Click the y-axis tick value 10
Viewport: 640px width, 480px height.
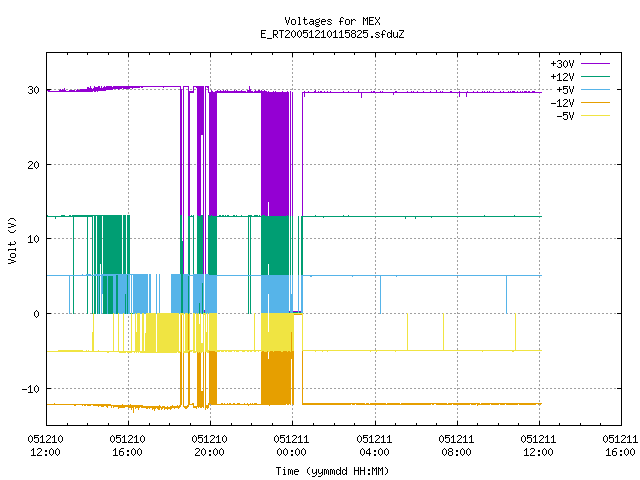coord(33,239)
